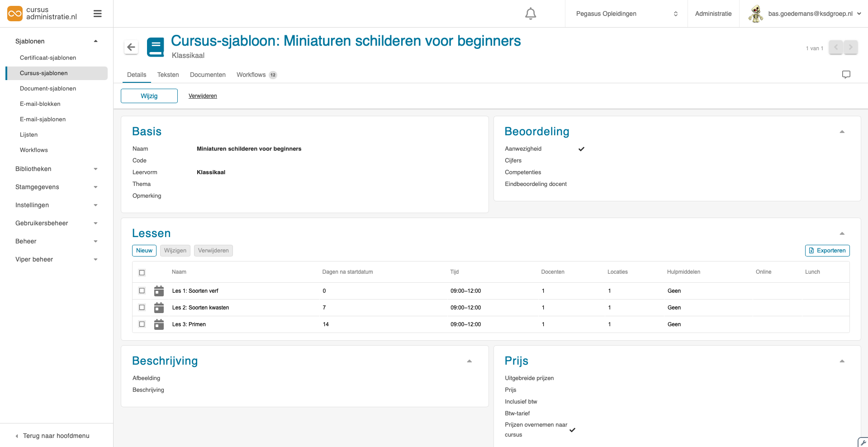Expand the Bibliotheken sidebar section

(56, 169)
